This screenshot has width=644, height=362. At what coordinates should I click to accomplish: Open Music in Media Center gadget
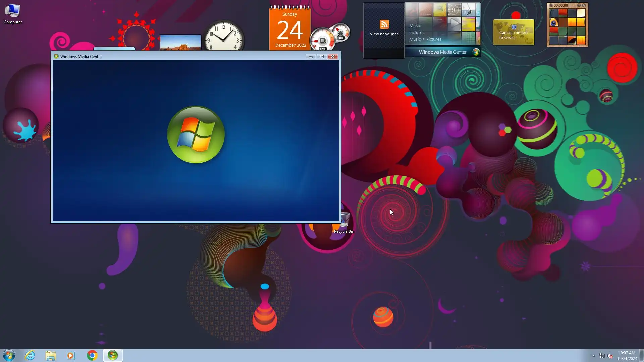click(x=415, y=26)
